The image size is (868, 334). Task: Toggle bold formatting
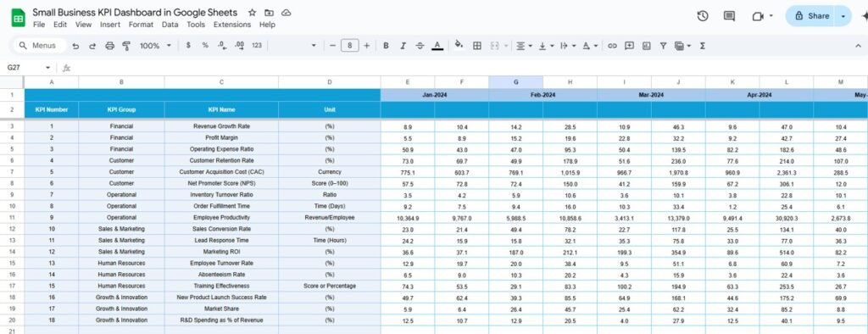point(386,46)
